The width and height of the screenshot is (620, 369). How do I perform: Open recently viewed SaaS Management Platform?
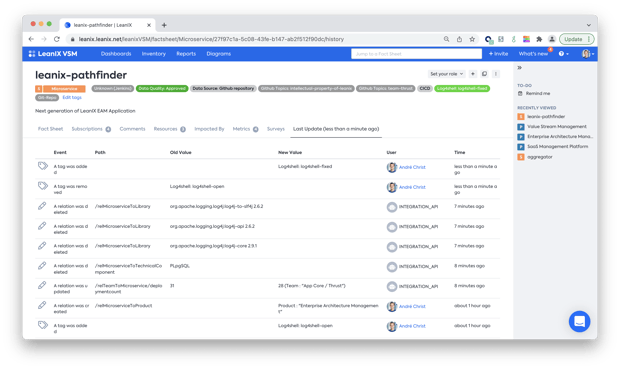553,146
